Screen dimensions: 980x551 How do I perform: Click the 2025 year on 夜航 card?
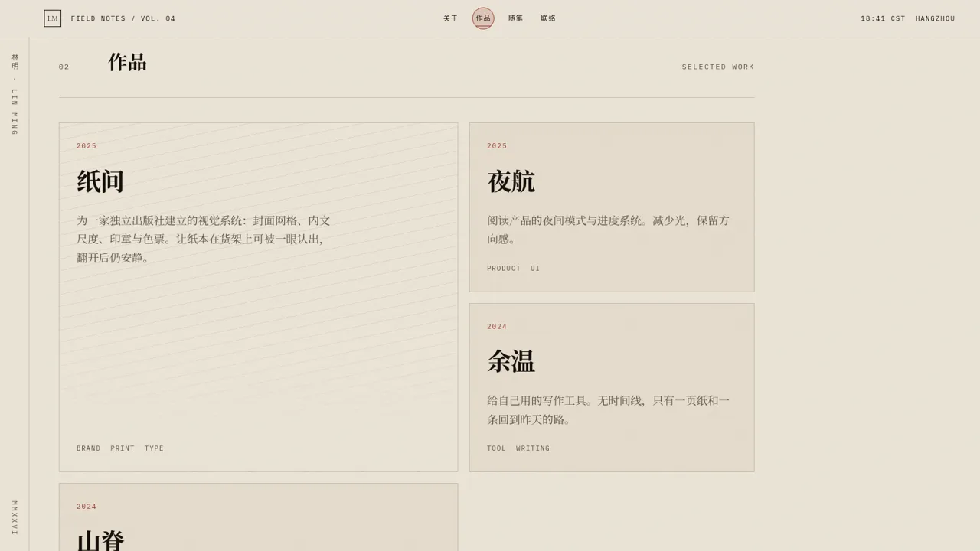[x=497, y=146]
